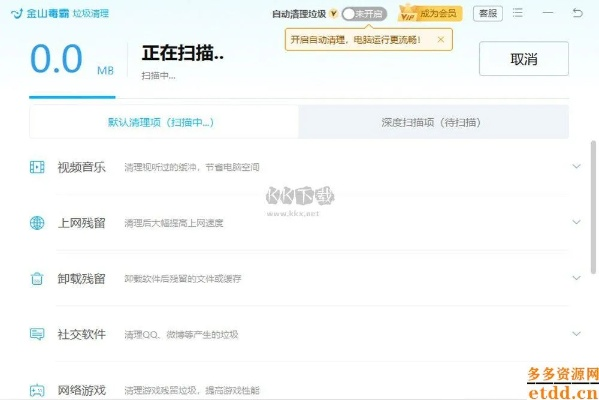Toggle the 自动清理垃圾 switch on

(364, 14)
